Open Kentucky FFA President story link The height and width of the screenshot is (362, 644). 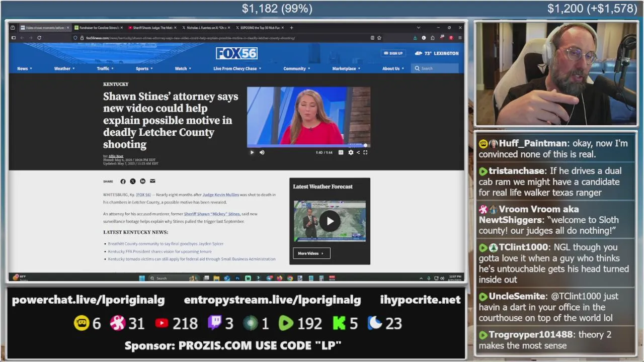click(159, 251)
